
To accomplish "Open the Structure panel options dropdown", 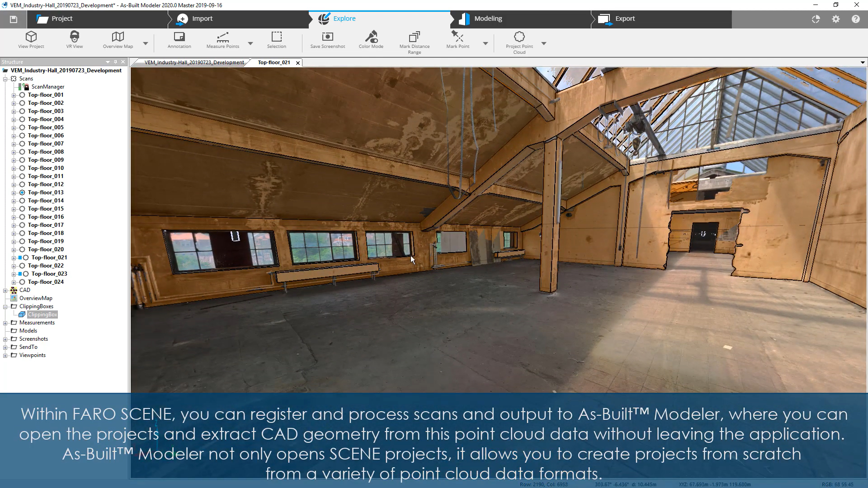I will point(108,62).
